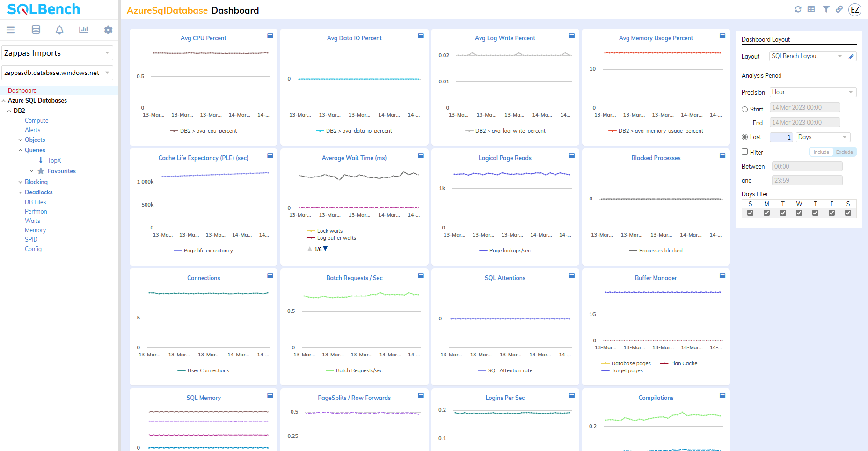Viewport: 868px width, 451px height.
Task: Uncheck the Tuesday days filter checkbox
Action: click(783, 213)
